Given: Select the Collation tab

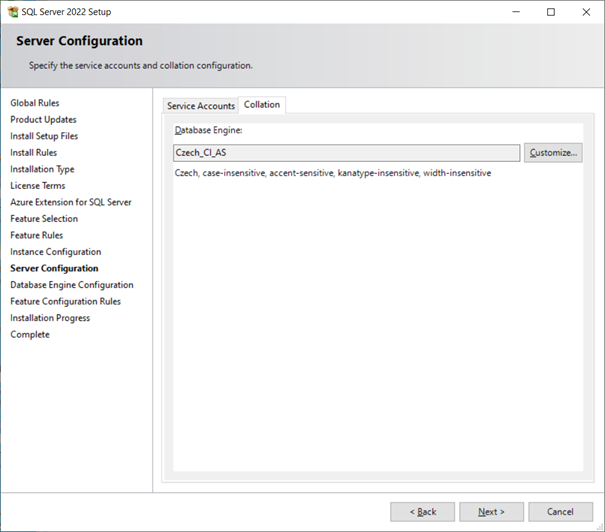Looking at the screenshot, I should coord(262,105).
